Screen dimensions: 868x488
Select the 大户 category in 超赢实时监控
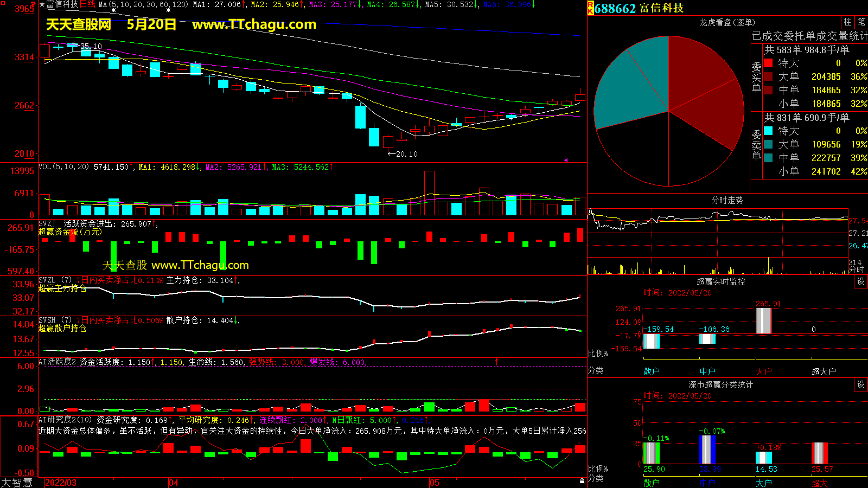coord(763,371)
